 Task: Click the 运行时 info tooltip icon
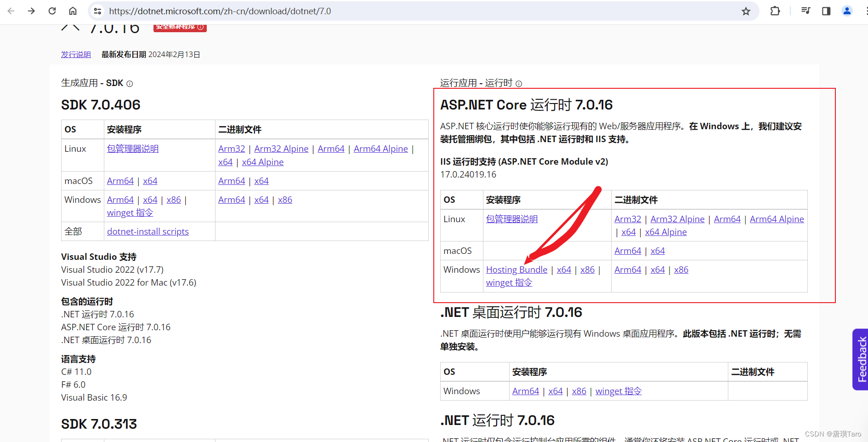[x=518, y=83]
